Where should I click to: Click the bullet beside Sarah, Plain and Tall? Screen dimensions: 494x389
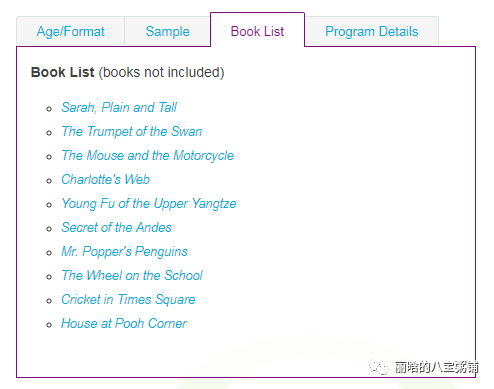coord(49,109)
